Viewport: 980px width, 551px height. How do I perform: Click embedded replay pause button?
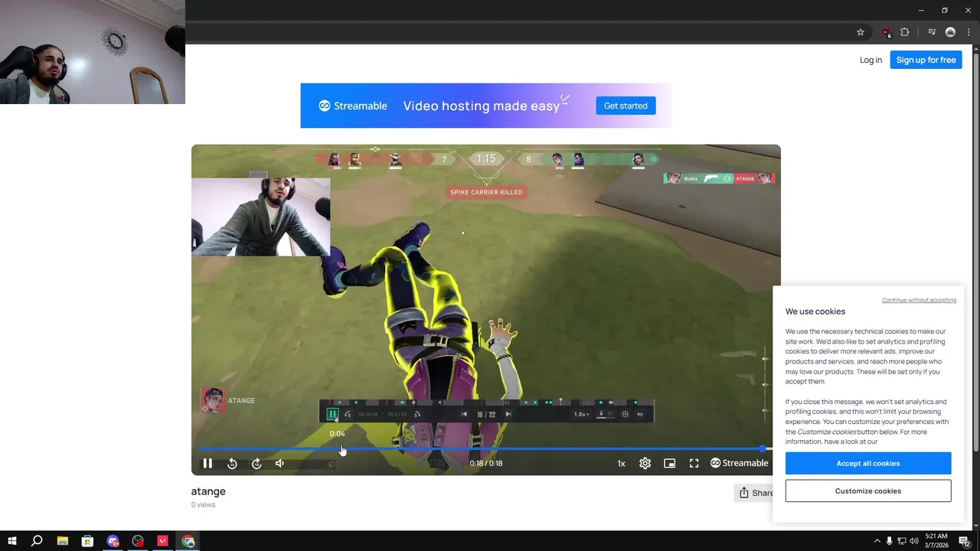pyautogui.click(x=332, y=414)
